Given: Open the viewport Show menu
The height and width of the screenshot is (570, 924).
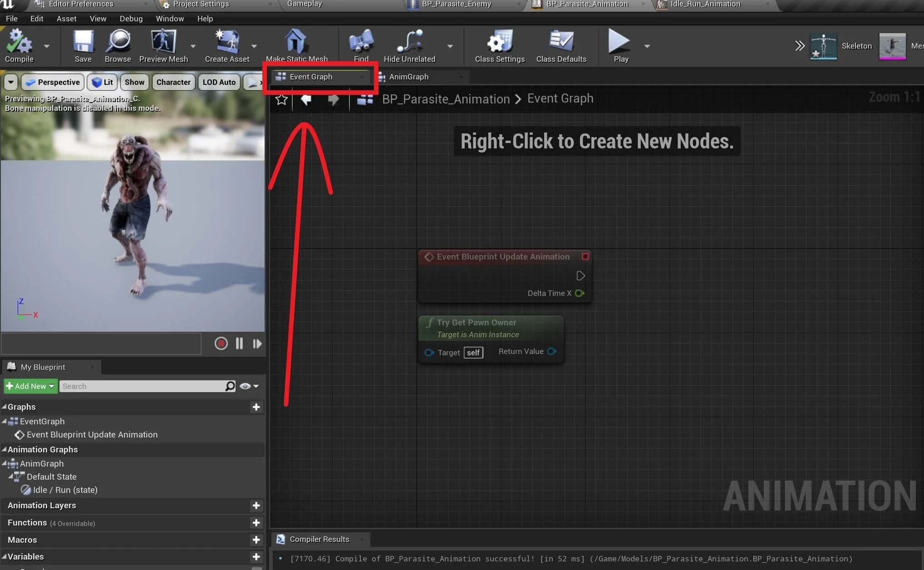Looking at the screenshot, I should click(x=134, y=82).
